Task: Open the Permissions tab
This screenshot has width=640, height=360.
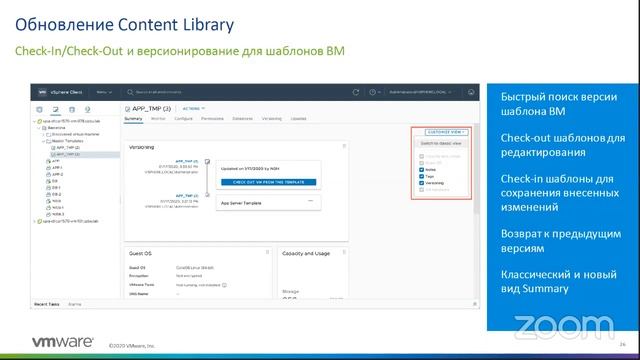Action: click(212, 119)
